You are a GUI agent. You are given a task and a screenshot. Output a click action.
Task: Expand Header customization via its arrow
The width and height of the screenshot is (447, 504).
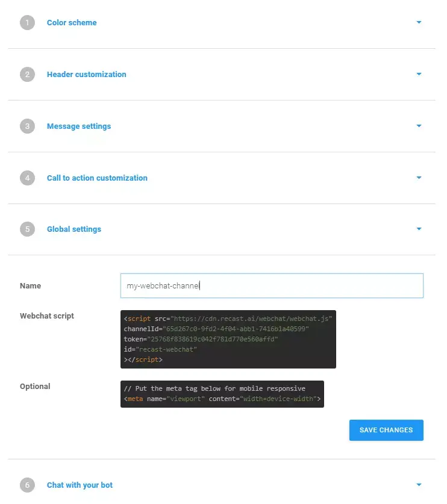[x=419, y=74]
